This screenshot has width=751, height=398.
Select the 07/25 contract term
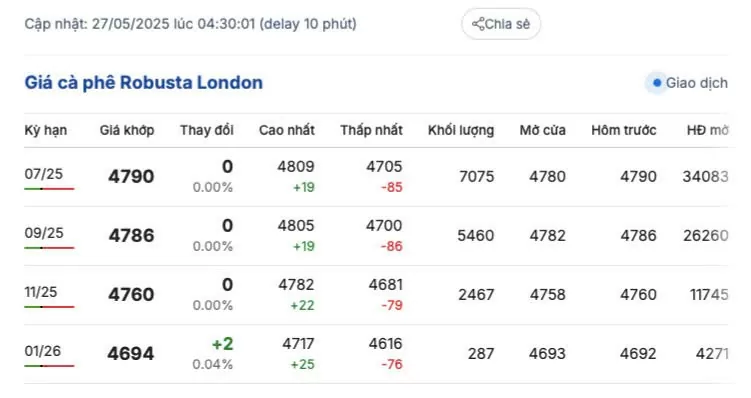coord(44,173)
